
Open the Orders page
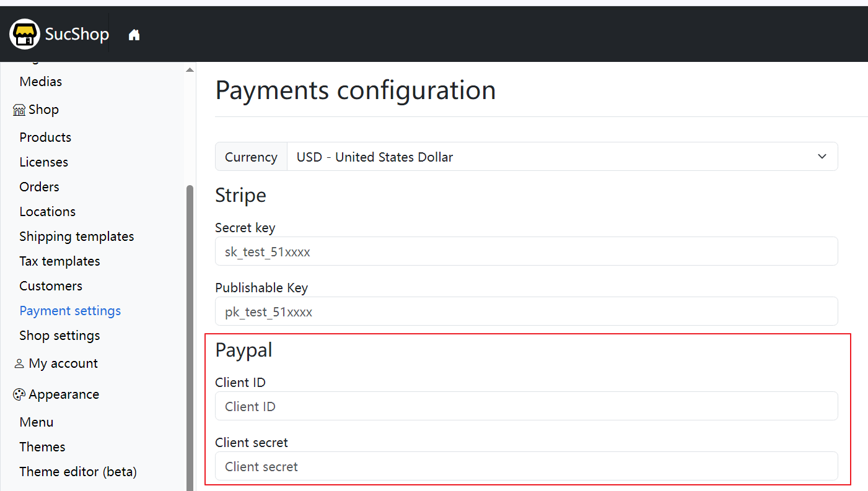pos(39,187)
